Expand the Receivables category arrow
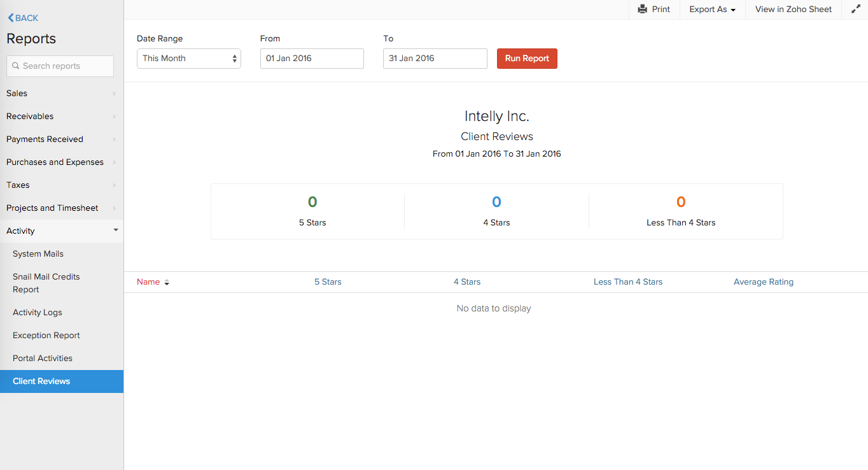 pyautogui.click(x=115, y=117)
